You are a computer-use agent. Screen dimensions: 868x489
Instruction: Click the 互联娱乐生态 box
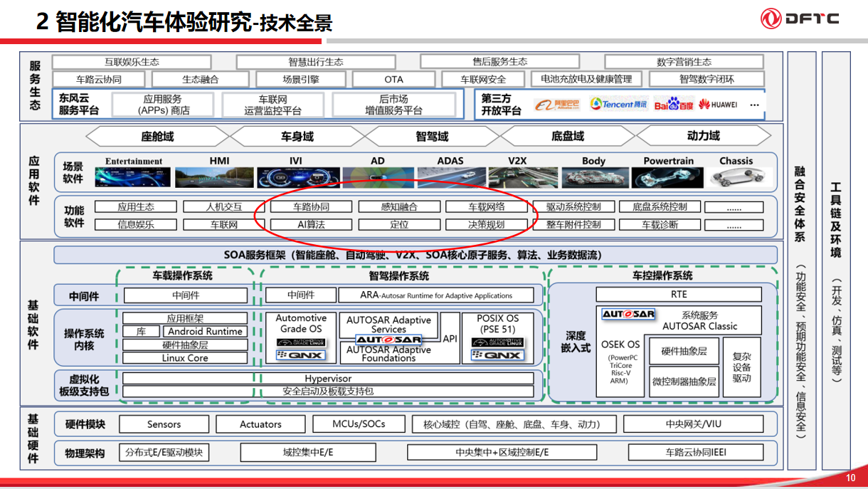(132, 62)
